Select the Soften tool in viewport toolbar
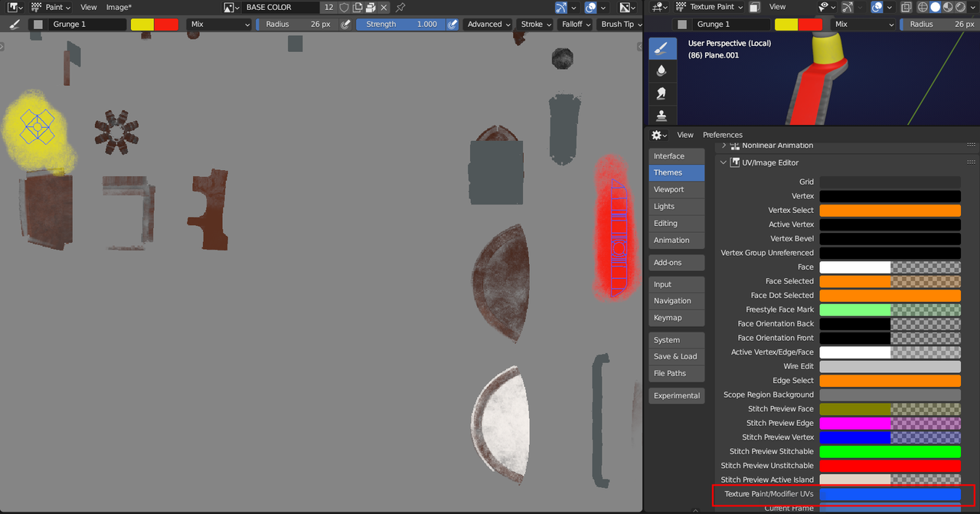Viewport: 980px width, 514px height. click(662, 70)
